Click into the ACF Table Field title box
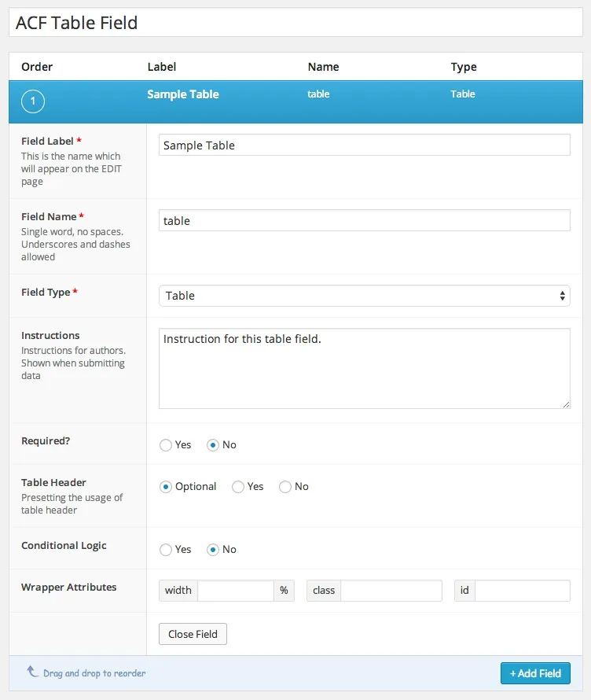This screenshot has width=591, height=700. (x=295, y=22)
